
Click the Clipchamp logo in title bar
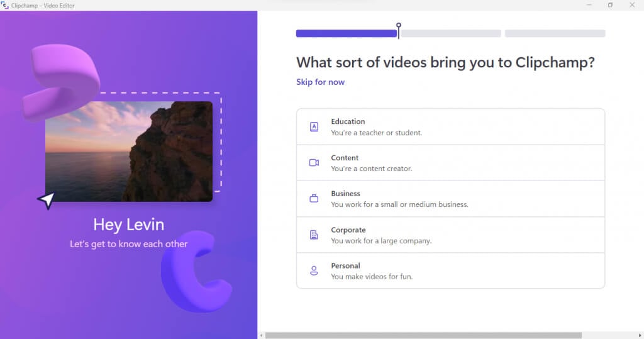pos(5,5)
